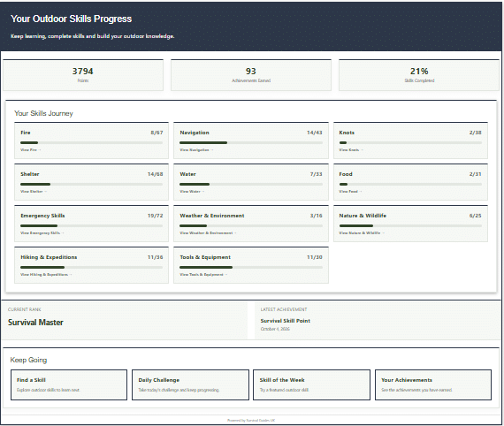Click the October 4, 2026 date
Viewport: 504px width, 426px height.
[x=275, y=329]
